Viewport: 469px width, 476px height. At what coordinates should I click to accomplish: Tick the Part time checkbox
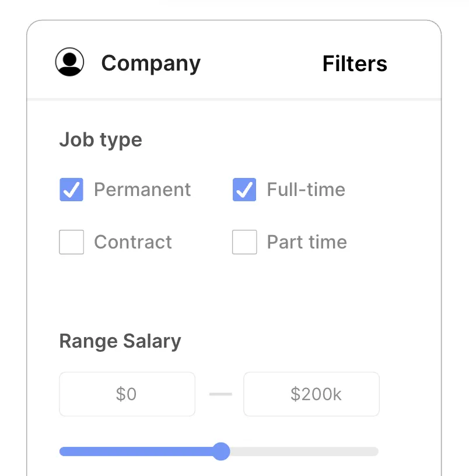[x=244, y=242]
